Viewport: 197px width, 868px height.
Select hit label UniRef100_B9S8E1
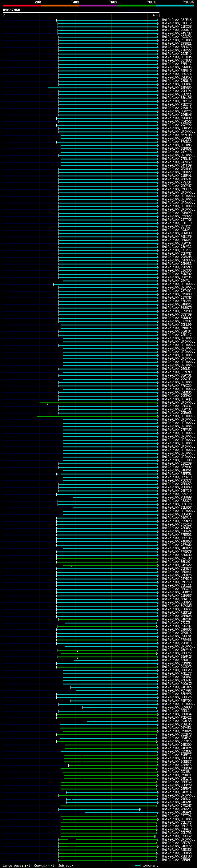176,44
